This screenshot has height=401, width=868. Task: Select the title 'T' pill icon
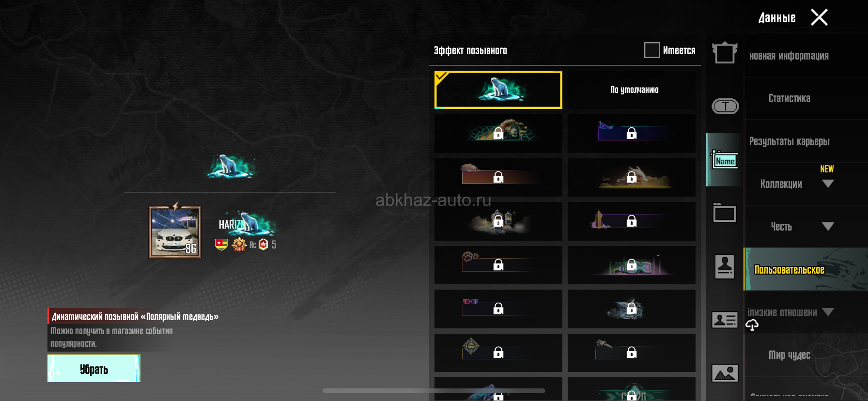tap(725, 107)
